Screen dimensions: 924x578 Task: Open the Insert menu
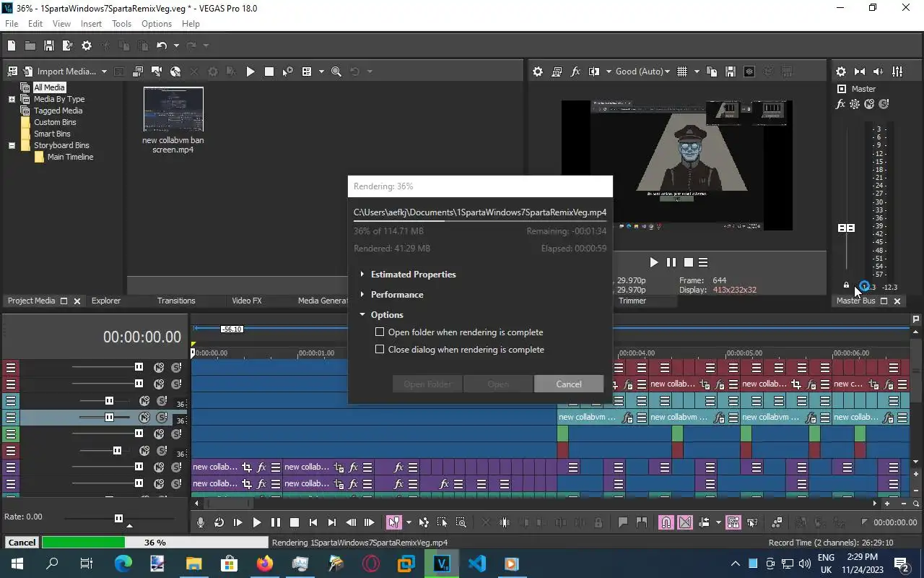pos(91,24)
